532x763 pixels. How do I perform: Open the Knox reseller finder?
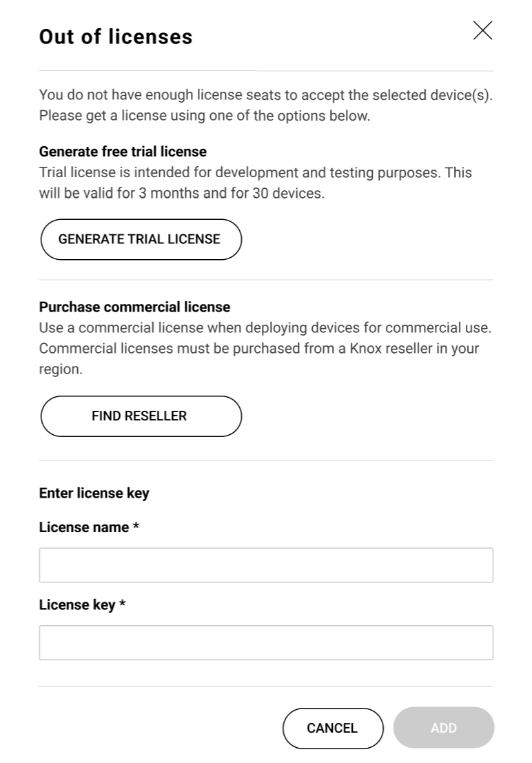click(x=141, y=416)
